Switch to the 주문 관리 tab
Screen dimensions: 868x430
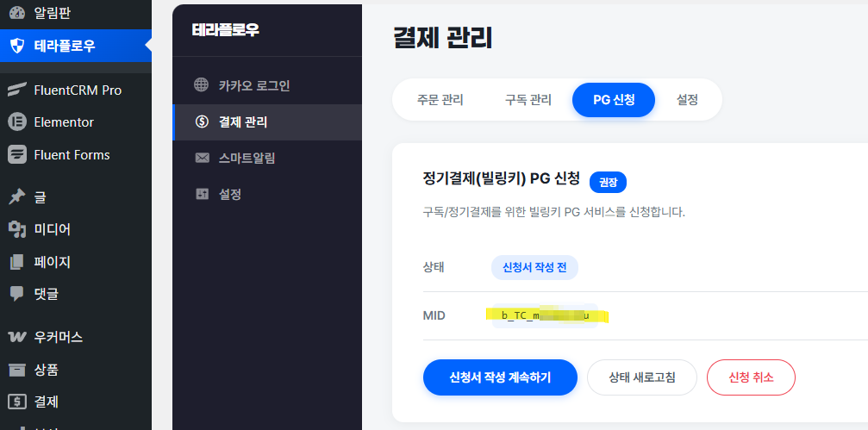440,100
